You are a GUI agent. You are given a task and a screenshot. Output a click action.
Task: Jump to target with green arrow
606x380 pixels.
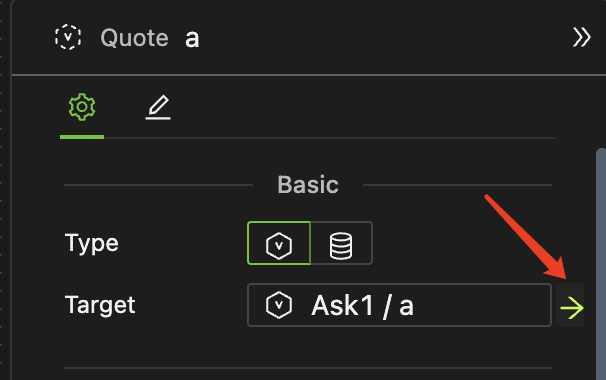pyautogui.click(x=571, y=308)
